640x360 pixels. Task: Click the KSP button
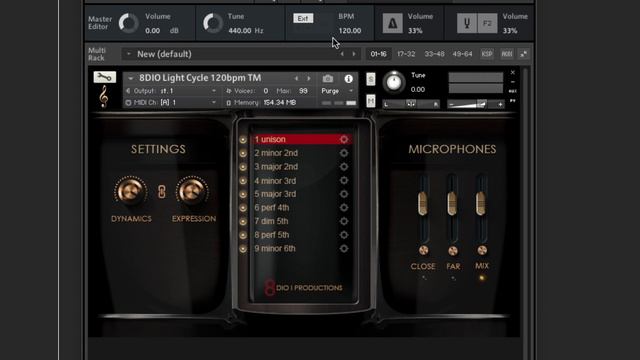[487, 54]
